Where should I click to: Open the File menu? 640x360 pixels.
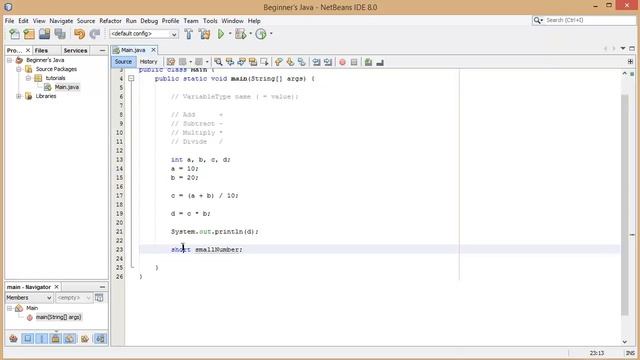click(x=9, y=21)
